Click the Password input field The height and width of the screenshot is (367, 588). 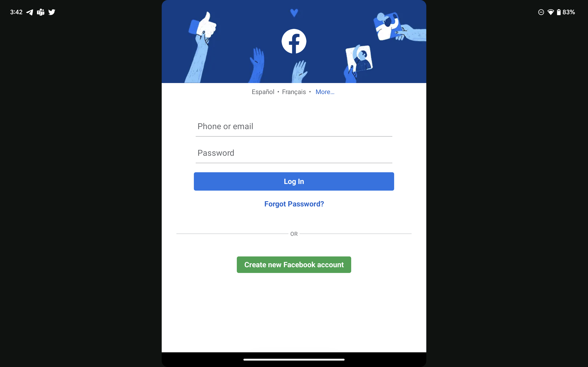[294, 153]
